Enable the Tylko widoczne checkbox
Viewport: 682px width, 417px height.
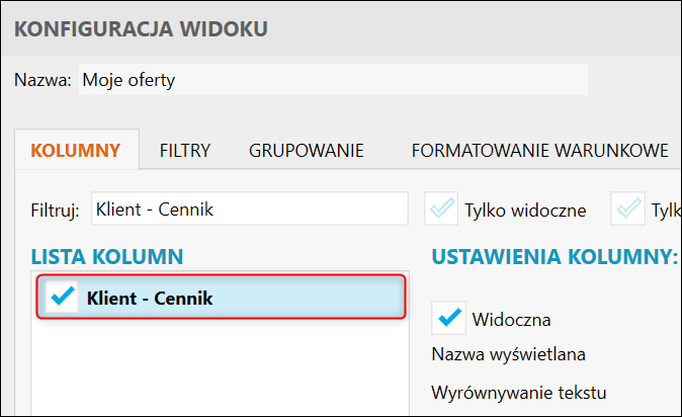coord(441,209)
